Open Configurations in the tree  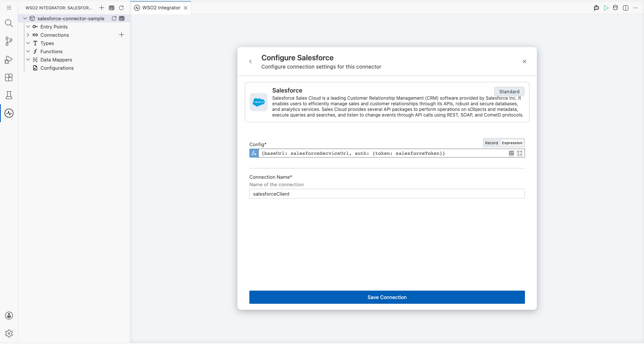click(57, 68)
